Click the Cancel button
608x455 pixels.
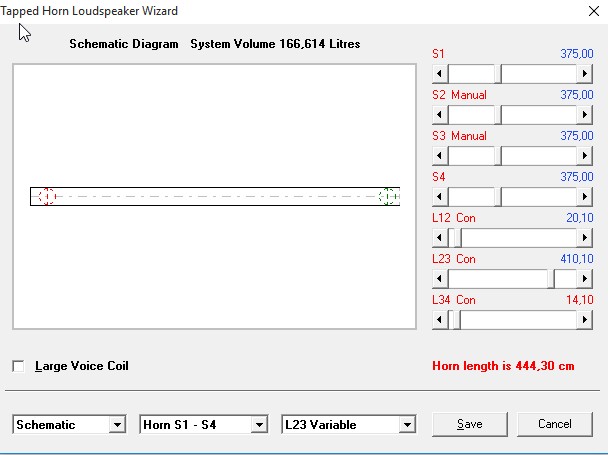[555, 424]
